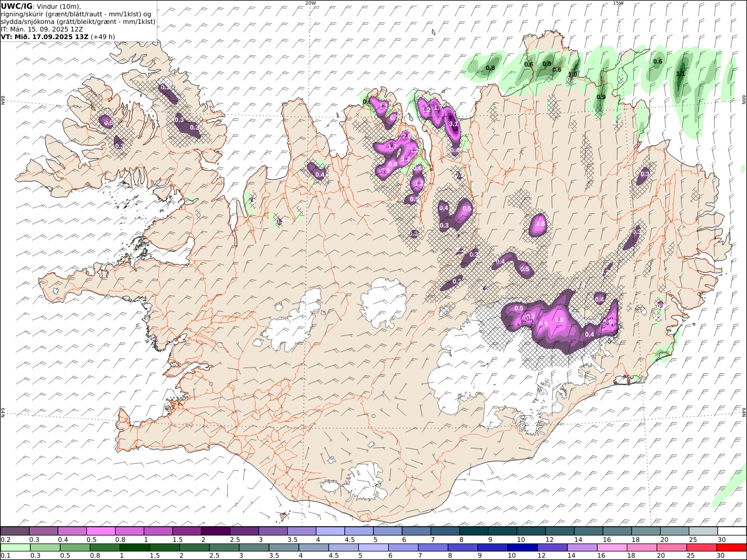Viewport: 747px width, 560px height.
Task: Click the '3.1' precipitation value on the map
Action: point(453,123)
